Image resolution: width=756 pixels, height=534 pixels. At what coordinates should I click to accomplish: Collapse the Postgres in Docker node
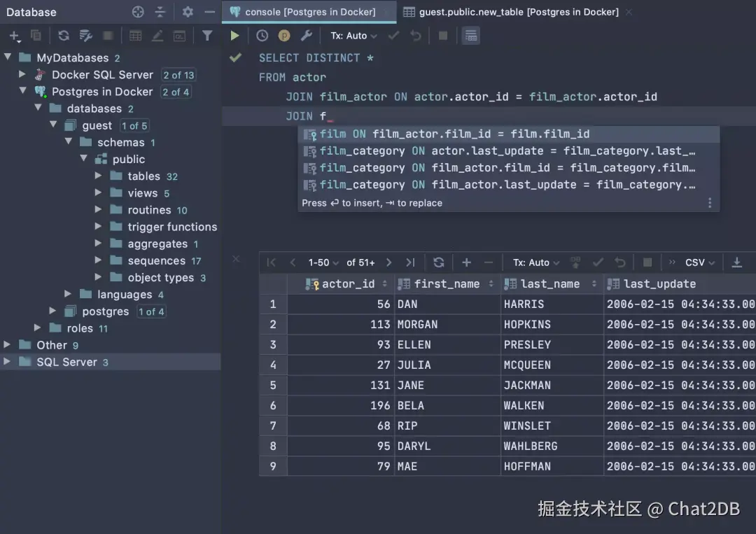coord(22,90)
